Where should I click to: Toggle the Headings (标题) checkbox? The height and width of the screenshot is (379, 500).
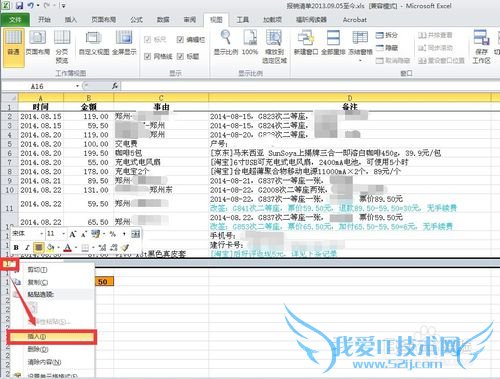(x=180, y=56)
